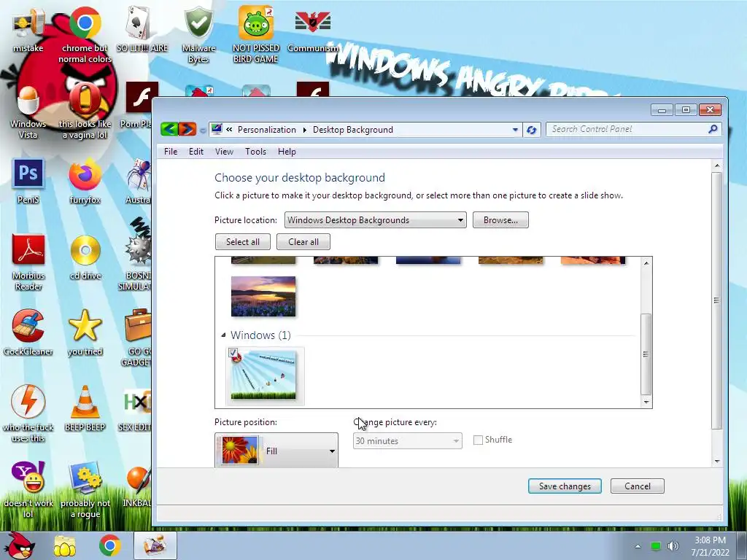Open the eggs folder taskbar icon

coord(65,545)
